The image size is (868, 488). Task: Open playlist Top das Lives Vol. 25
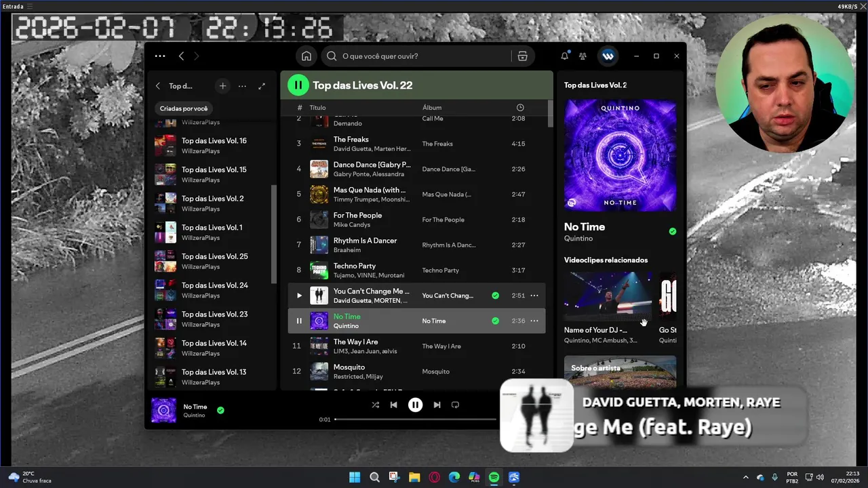(212, 261)
